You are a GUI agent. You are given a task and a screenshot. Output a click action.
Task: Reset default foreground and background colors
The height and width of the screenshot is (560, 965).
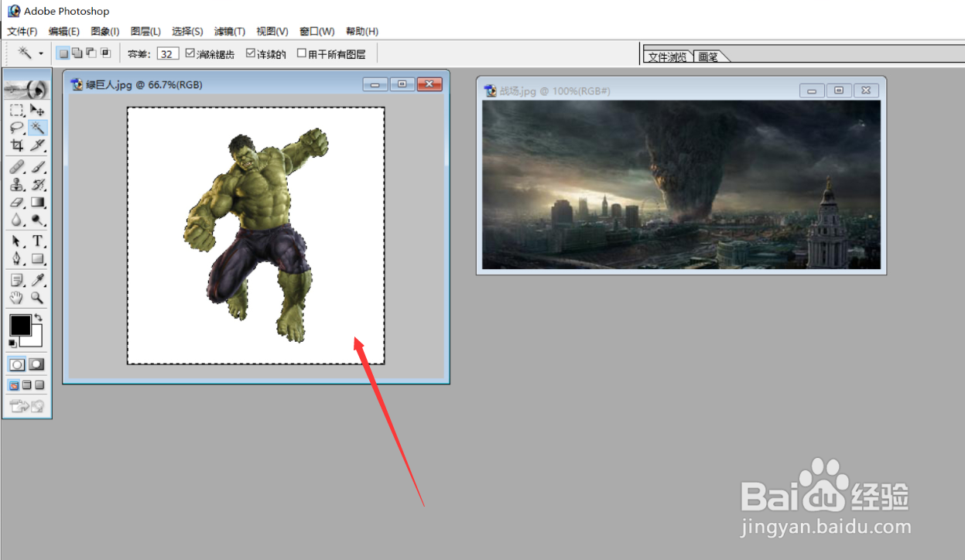click(x=12, y=343)
